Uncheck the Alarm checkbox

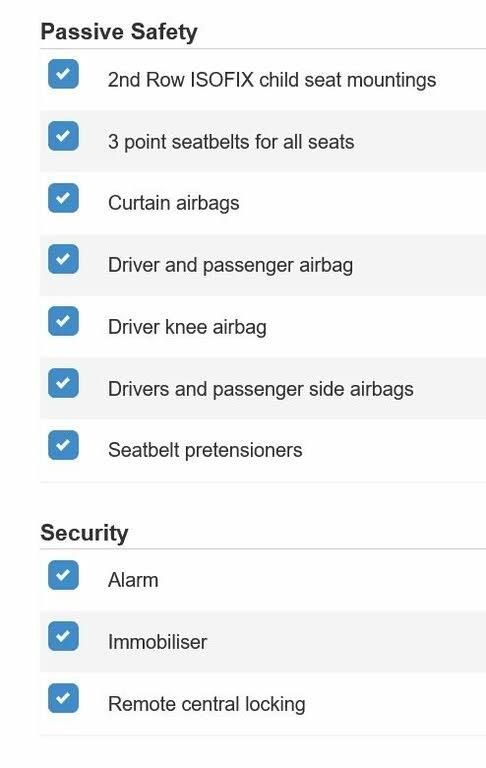click(x=63, y=575)
